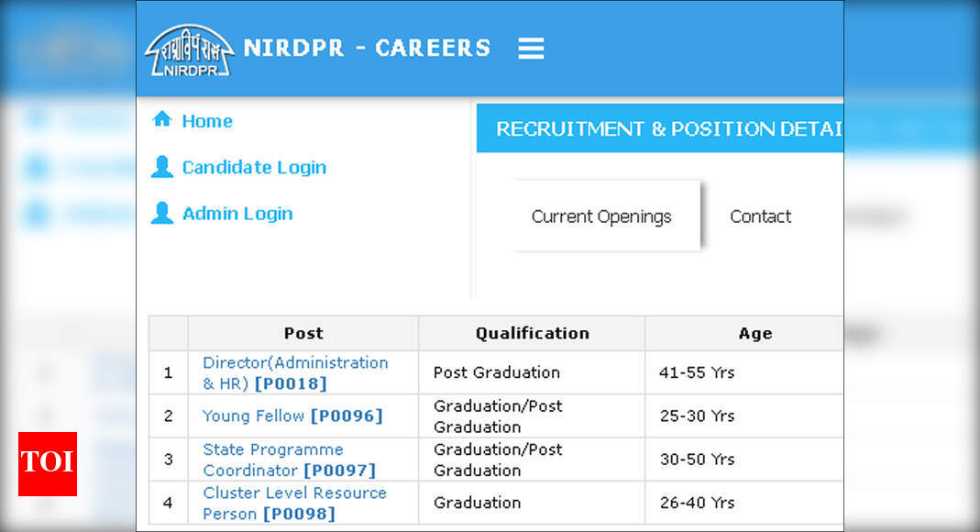
Task: Click the RECRUITMENT & POSITION DETAILS banner
Action: pos(666,128)
